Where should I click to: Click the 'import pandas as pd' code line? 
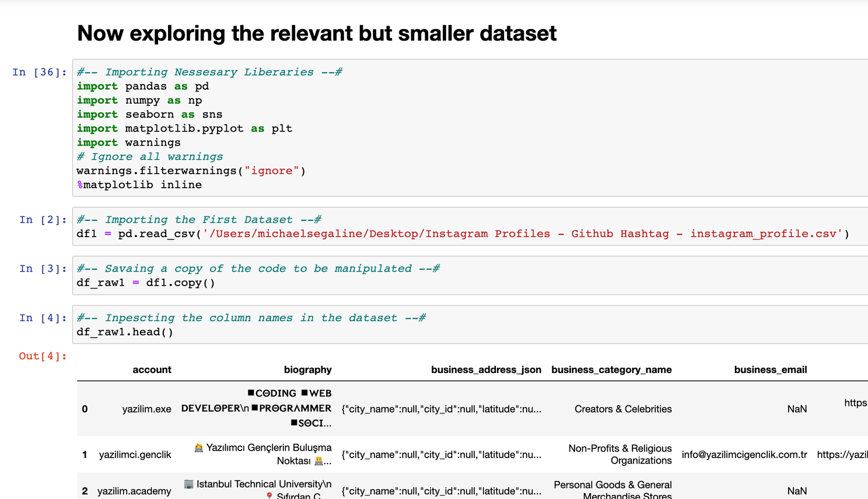pyautogui.click(x=143, y=86)
